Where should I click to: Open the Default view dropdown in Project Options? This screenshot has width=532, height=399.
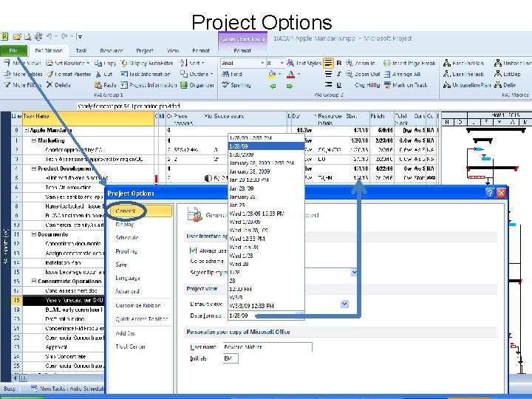click(344, 304)
